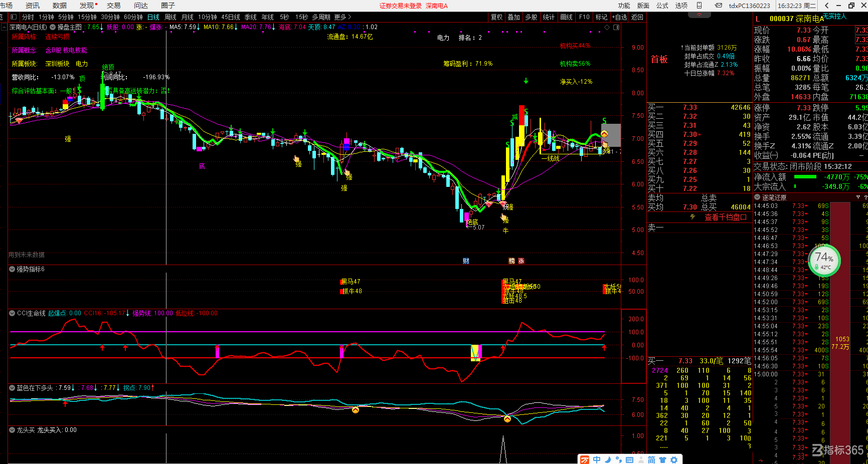Open the 操盘主图 indicator dropdown
The image size is (868, 464).
point(53,27)
